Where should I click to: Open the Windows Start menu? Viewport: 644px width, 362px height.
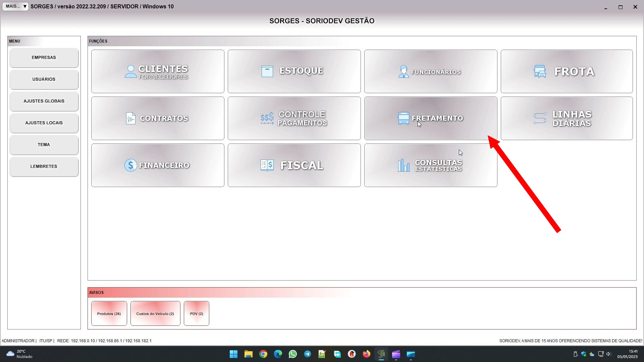(x=234, y=354)
